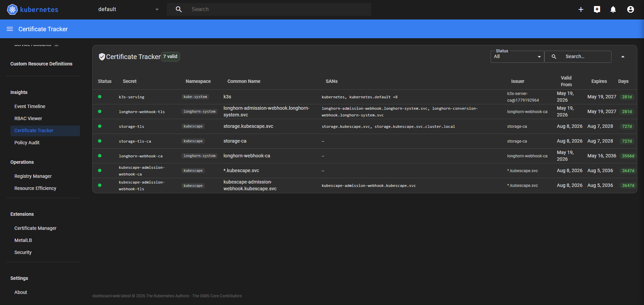Open About in sidebar
The height and width of the screenshot is (305, 644).
(x=20, y=292)
